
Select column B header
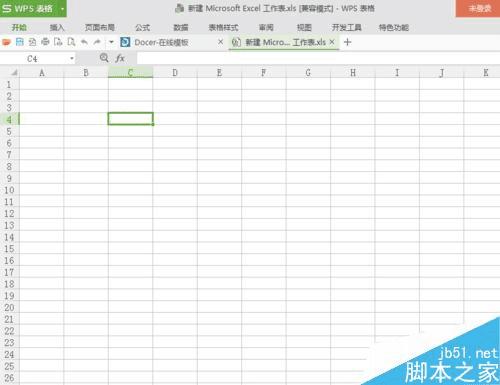[x=86, y=73]
